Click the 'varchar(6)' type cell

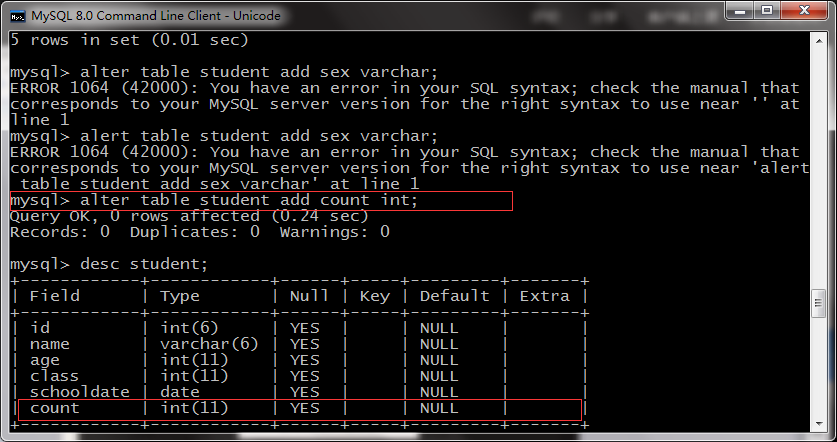pyautogui.click(x=209, y=344)
